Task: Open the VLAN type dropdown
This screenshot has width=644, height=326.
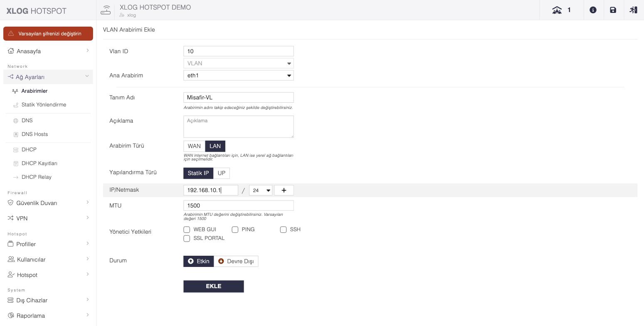Action: tap(239, 63)
